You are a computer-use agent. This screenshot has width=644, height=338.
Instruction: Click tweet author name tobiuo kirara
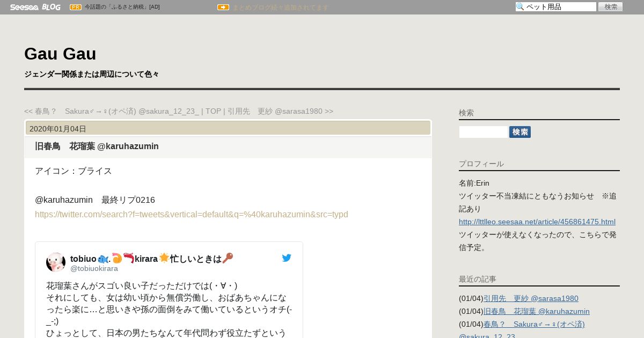(x=152, y=259)
